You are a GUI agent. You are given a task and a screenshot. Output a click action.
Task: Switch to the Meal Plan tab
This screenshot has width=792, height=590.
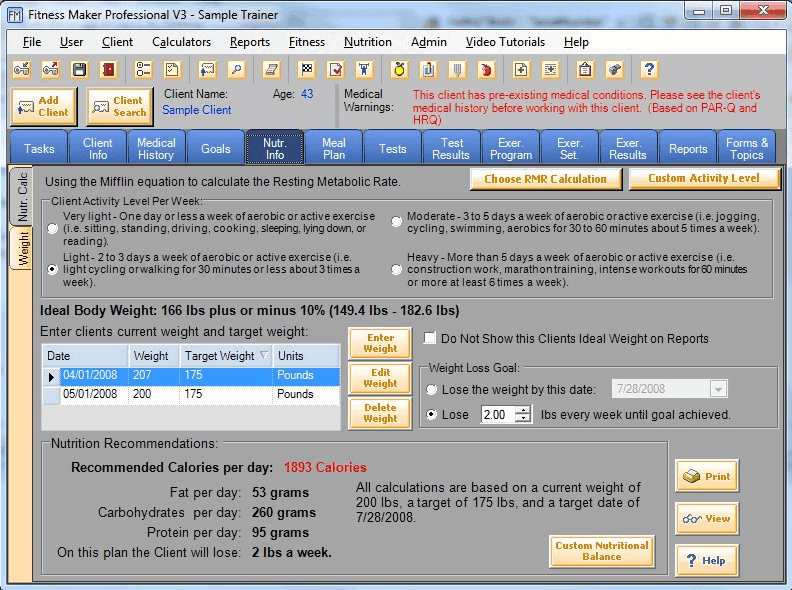click(334, 149)
